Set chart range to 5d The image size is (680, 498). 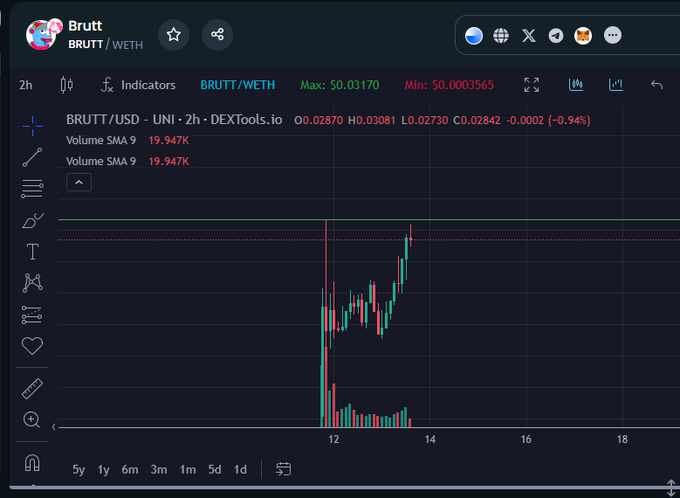click(x=215, y=470)
